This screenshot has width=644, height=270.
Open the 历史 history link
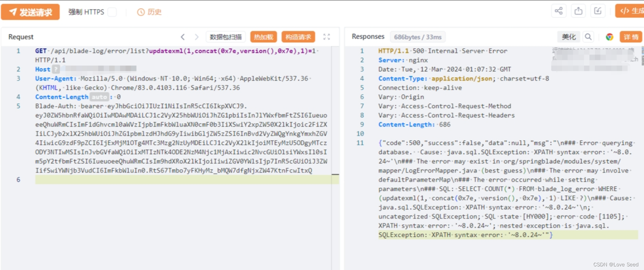click(x=149, y=12)
